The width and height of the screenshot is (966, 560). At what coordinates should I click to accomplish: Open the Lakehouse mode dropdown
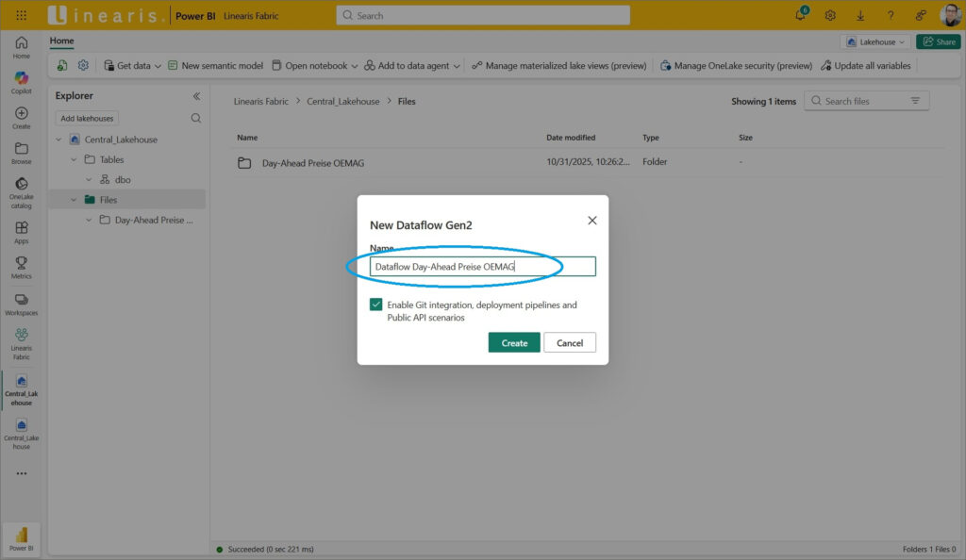point(876,41)
